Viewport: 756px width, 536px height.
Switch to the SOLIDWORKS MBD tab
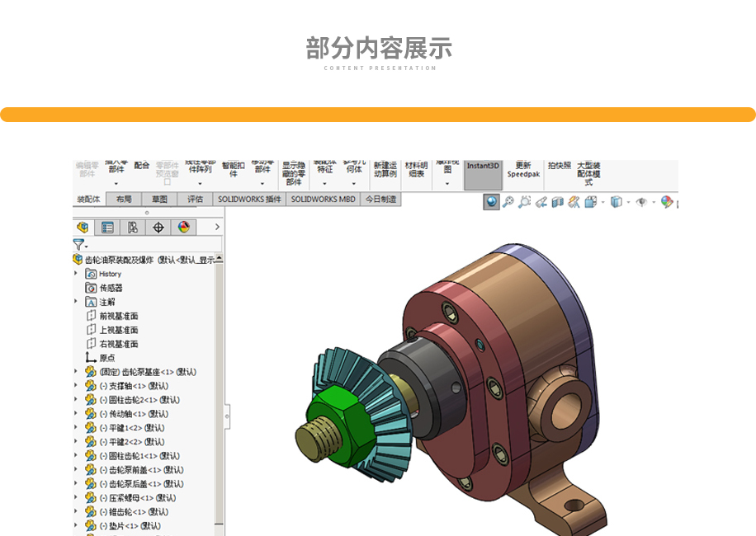pyautogui.click(x=323, y=200)
